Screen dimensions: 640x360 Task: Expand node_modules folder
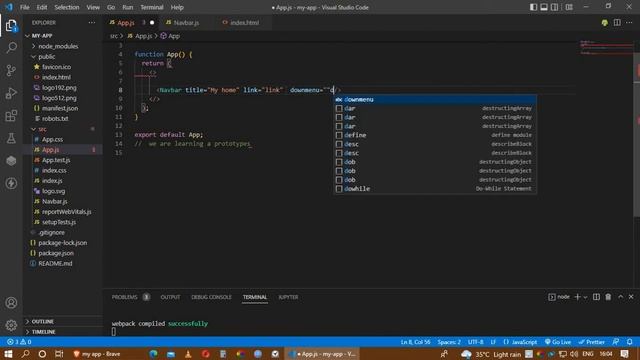click(58, 46)
